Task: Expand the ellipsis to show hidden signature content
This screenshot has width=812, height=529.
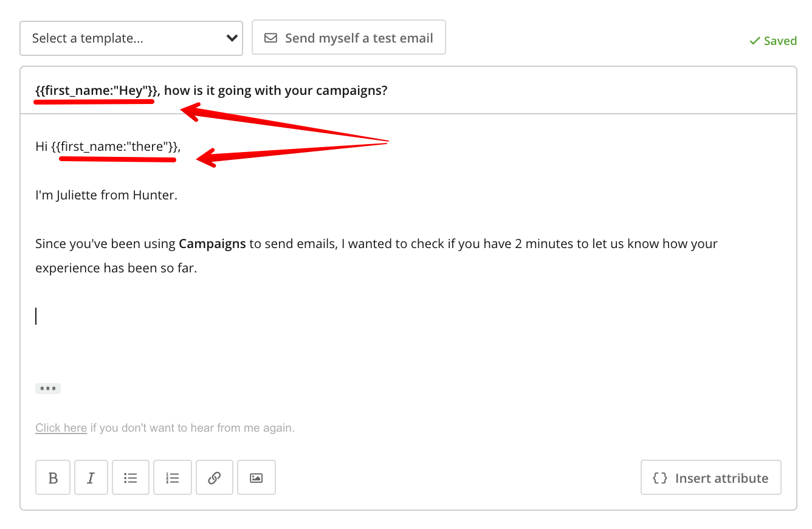Action: click(48, 388)
